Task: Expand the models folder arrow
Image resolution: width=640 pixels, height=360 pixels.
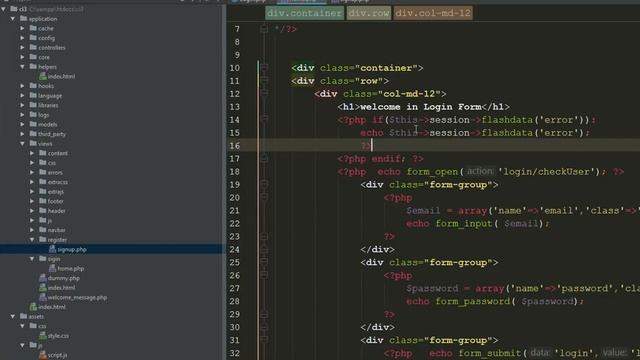Action: [x=22, y=124]
